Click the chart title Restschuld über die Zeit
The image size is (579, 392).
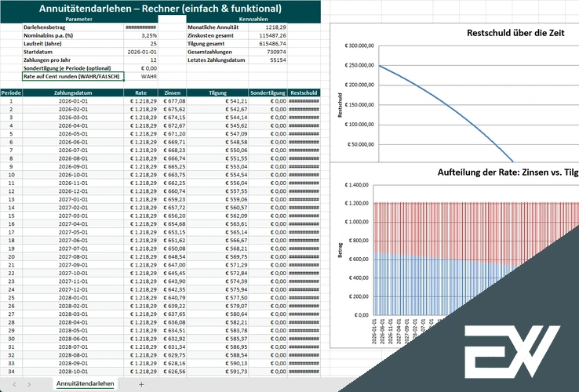click(515, 33)
